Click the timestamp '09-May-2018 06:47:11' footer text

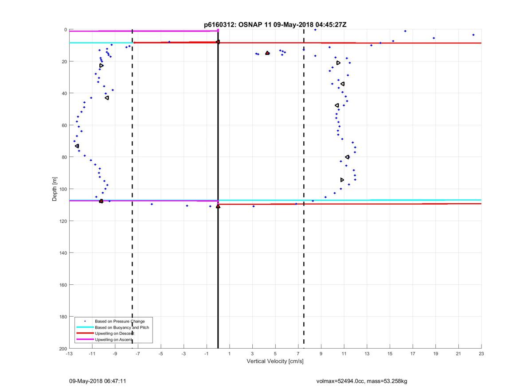(98, 380)
